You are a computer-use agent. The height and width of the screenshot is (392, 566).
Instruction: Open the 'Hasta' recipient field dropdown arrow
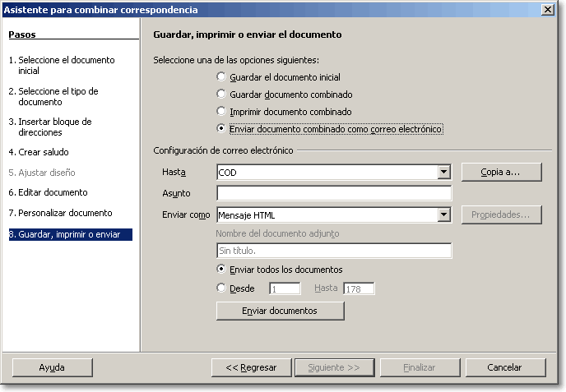(x=444, y=172)
